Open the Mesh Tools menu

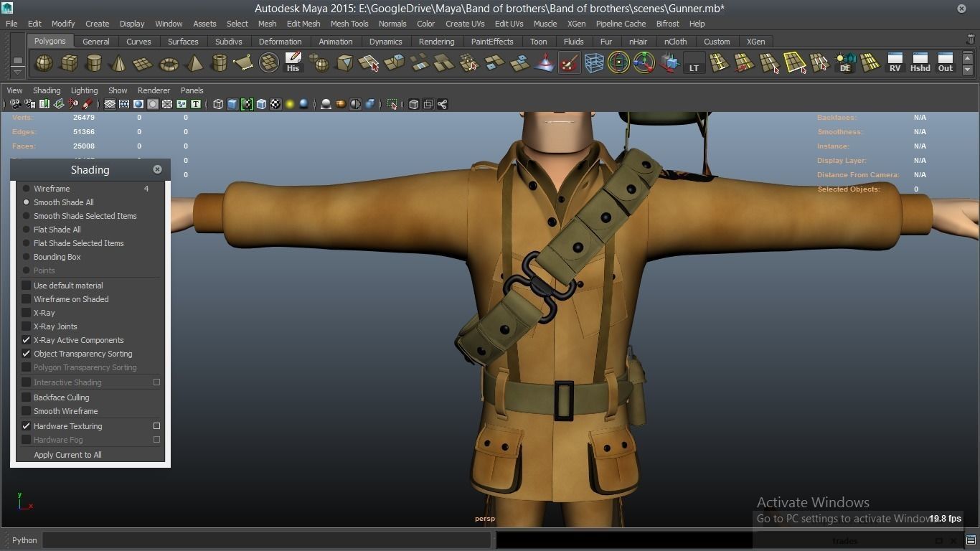coord(349,24)
